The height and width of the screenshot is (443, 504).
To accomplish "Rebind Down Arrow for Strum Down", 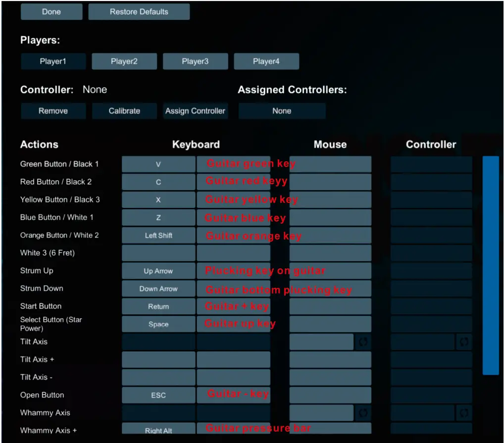I will 158,289.
